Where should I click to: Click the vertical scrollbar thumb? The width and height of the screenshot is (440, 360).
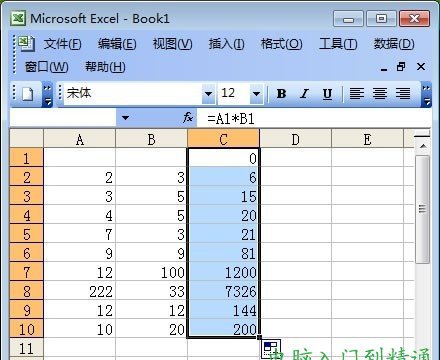pyautogui.click(x=423, y=209)
